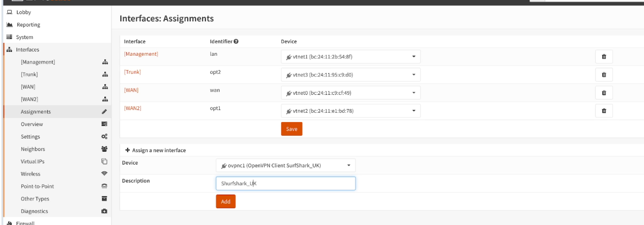Open the Neighbors page
Image resolution: width=644 pixels, height=225 pixels.
click(x=33, y=149)
